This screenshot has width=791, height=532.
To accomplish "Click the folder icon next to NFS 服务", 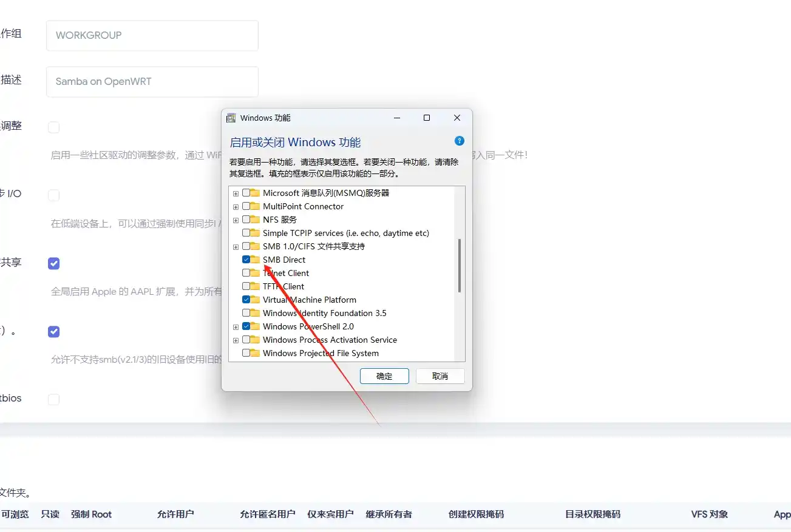I will click(255, 220).
